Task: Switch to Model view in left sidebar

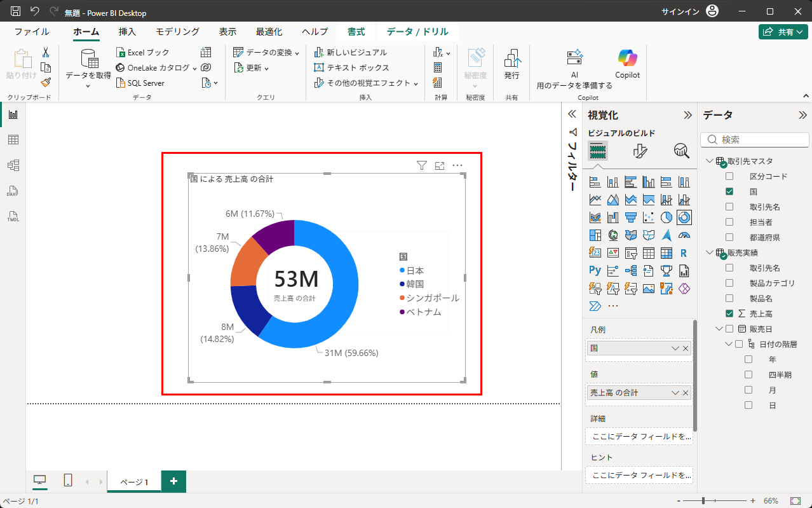Action: 13,165
